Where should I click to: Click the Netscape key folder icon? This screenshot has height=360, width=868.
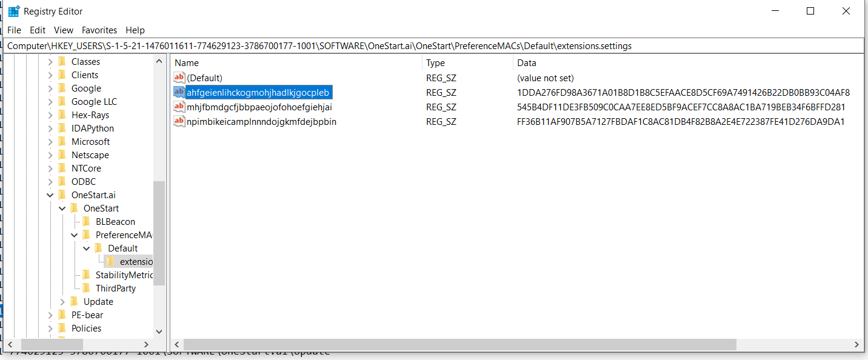tap(62, 155)
